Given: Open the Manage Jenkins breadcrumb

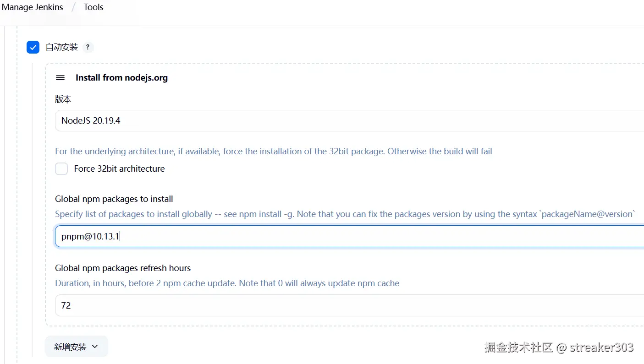Looking at the screenshot, I should pyautogui.click(x=33, y=7).
